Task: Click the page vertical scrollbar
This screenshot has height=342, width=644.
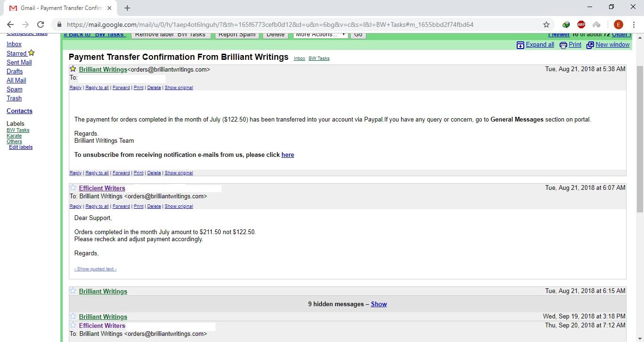Action: pos(640,139)
